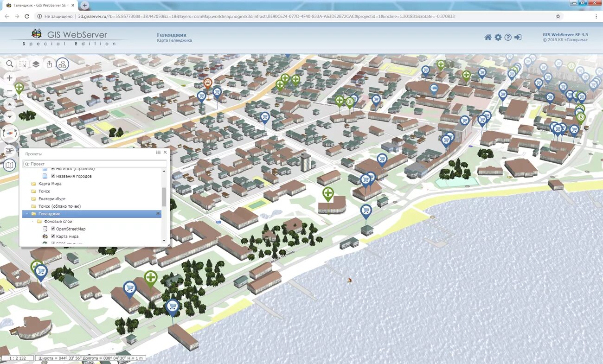Switch to 2D map view button
Screen dimensions: 603x364
[x=10, y=165]
